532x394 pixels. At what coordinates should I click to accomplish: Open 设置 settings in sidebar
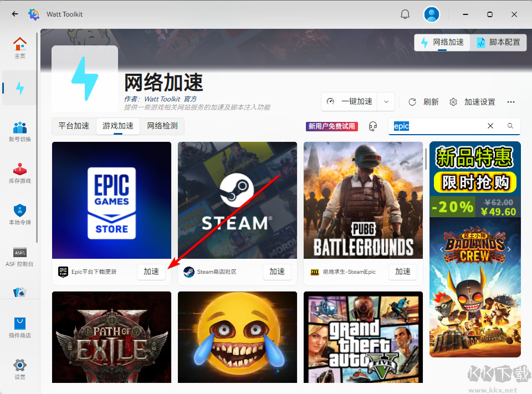pos(20,369)
